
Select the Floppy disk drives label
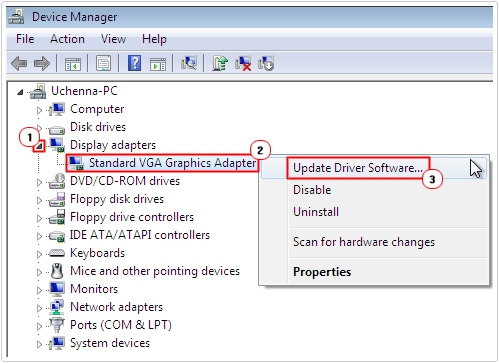117,199
